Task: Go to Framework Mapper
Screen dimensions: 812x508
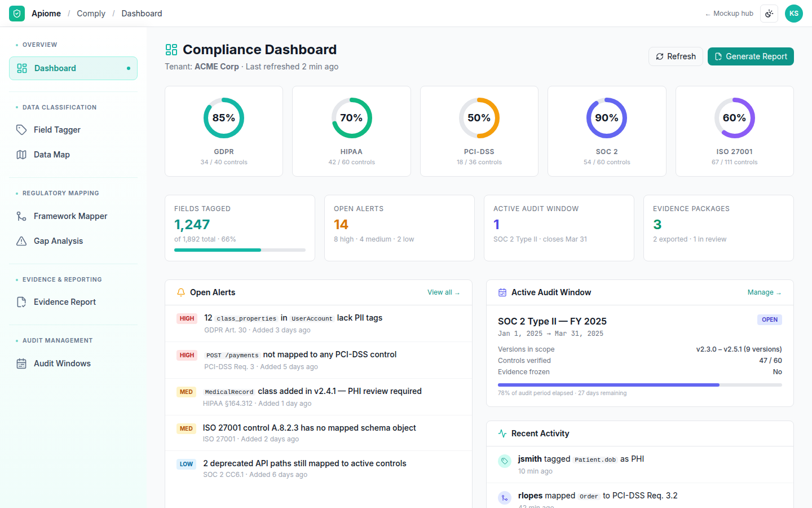Action: [73, 216]
